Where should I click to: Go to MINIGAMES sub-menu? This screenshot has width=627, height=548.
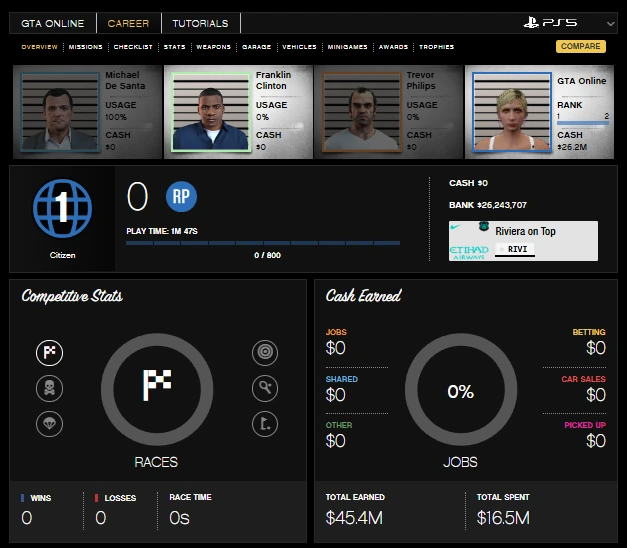click(347, 47)
